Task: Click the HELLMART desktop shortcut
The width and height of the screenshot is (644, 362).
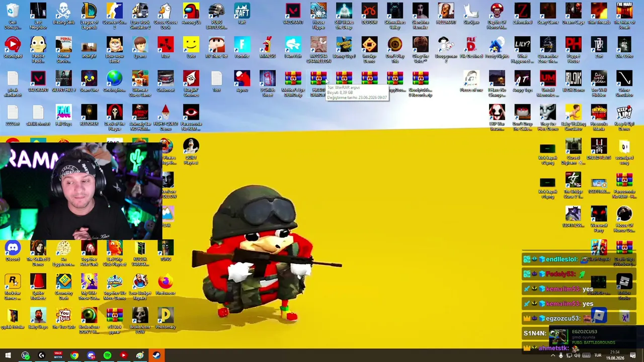Action: [x=446, y=14]
